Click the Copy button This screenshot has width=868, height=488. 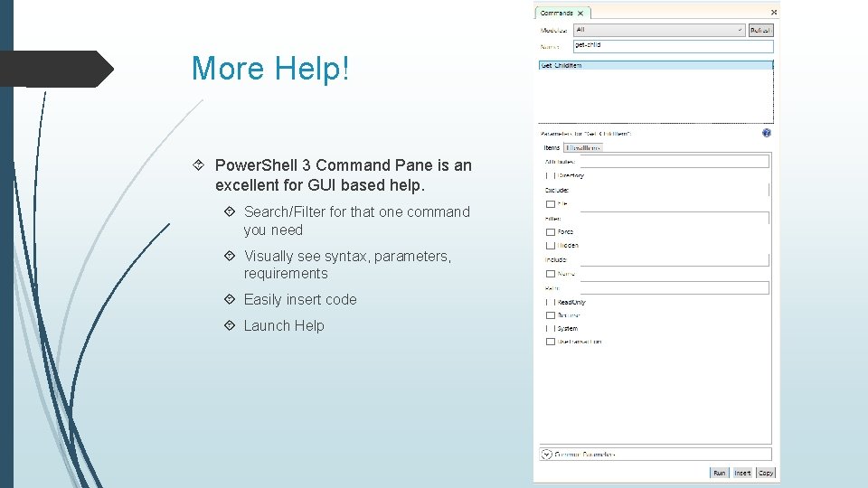coord(766,473)
